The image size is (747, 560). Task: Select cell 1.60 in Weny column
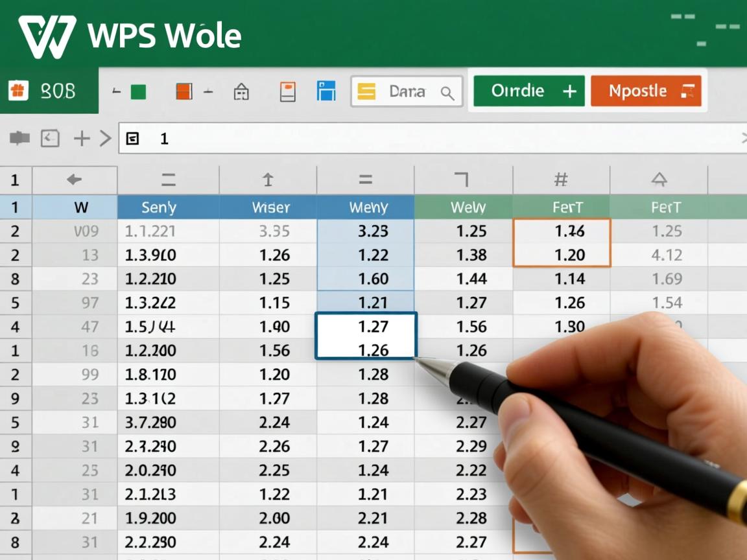tap(373, 279)
